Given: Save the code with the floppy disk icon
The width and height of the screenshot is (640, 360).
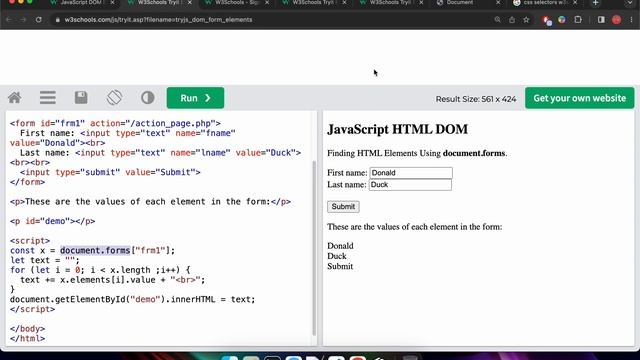Looking at the screenshot, I should [x=81, y=98].
